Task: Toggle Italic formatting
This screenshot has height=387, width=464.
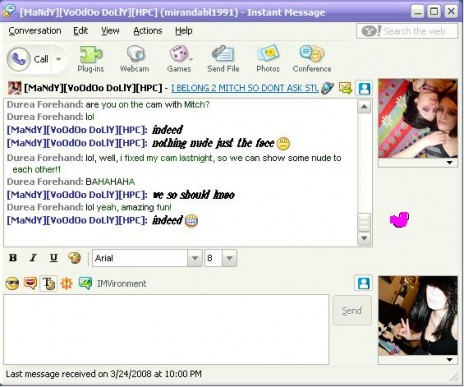Action: point(33,258)
